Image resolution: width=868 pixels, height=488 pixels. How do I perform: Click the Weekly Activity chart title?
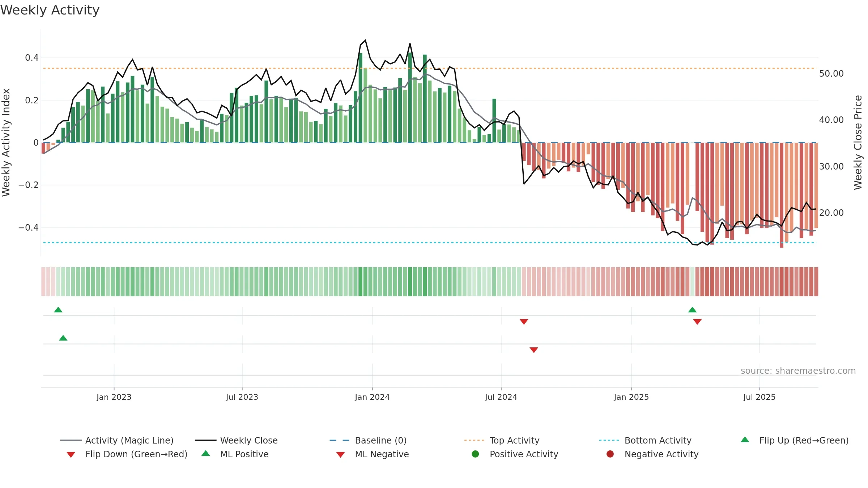[x=50, y=10]
